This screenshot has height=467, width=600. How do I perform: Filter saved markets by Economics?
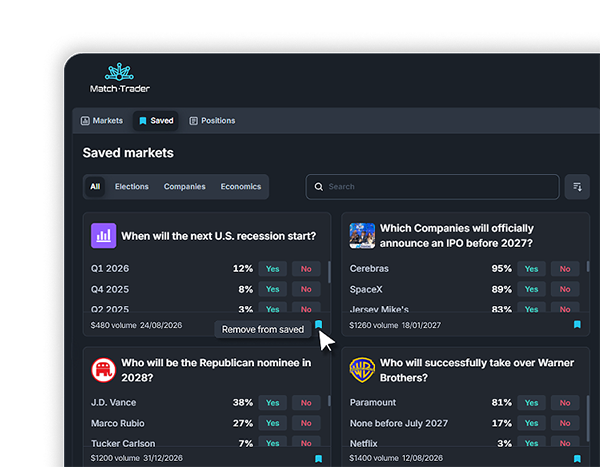coord(241,187)
